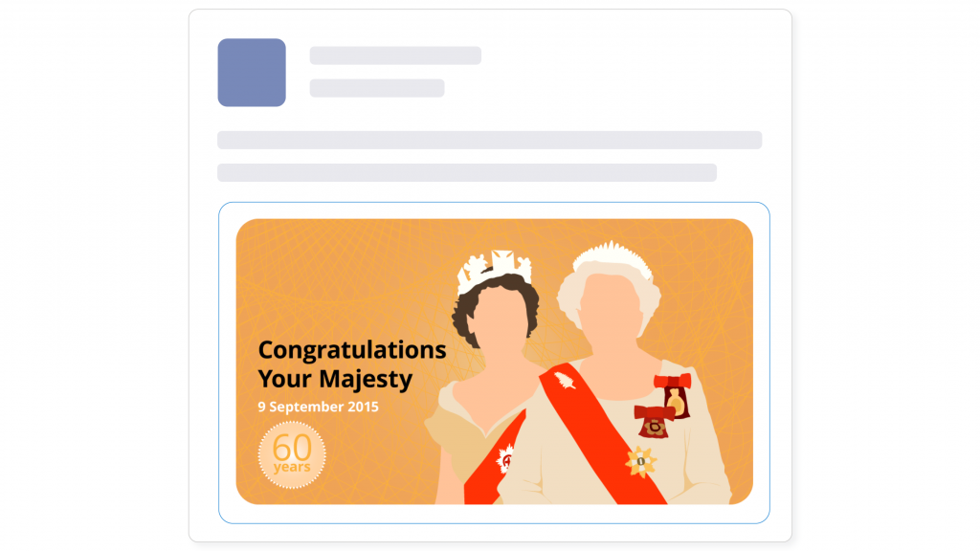
Task: Select the first long gray post text line
Action: pos(489,140)
